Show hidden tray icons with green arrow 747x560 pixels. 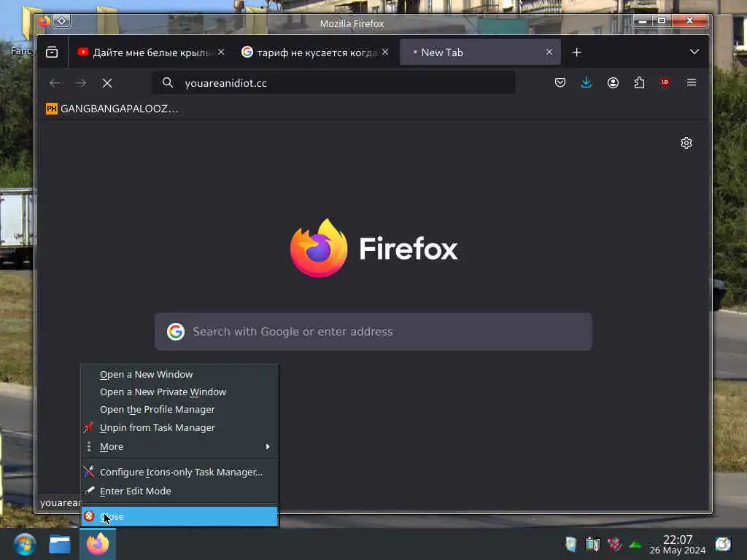coord(635,544)
